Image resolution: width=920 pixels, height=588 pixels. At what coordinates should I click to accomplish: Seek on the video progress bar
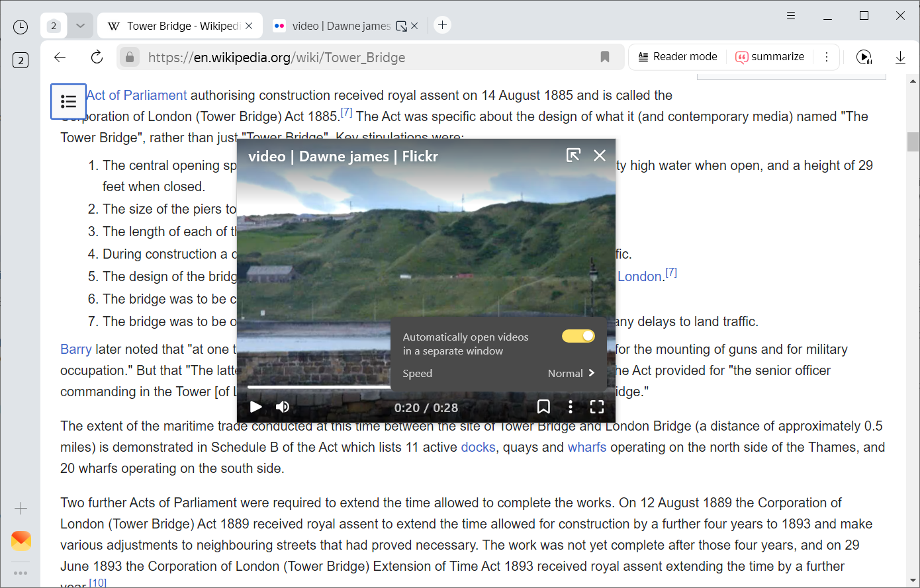click(x=318, y=386)
